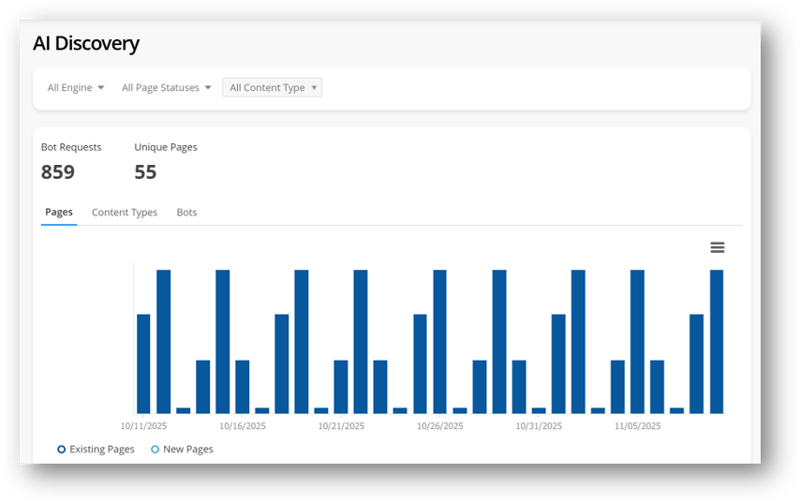Screen dimensions: 800x503
Task: Open the All Engine filter text
Action: pos(69,88)
